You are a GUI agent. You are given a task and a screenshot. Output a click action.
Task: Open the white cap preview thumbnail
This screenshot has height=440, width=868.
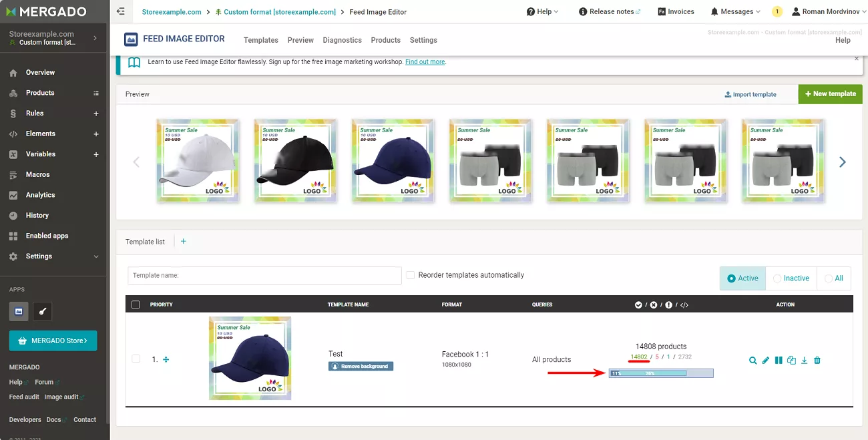coord(198,161)
